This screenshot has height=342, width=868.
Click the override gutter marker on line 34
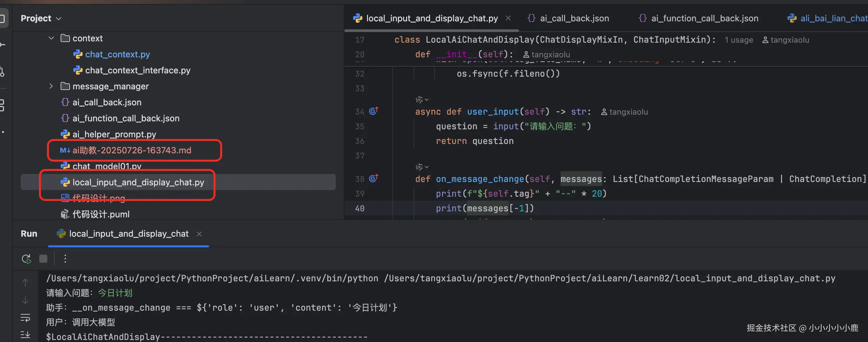tap(374, 111)
